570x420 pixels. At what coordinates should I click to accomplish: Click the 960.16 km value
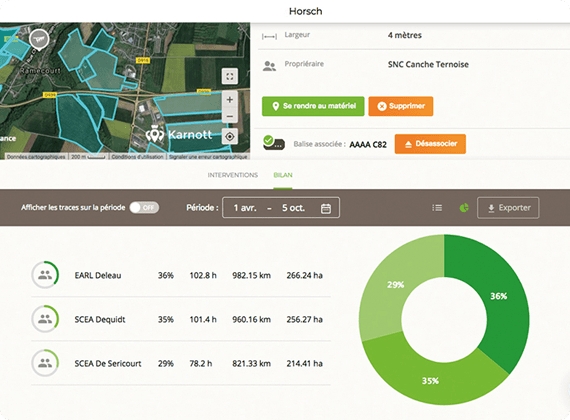pyautogui.click(x=251, y=320)
